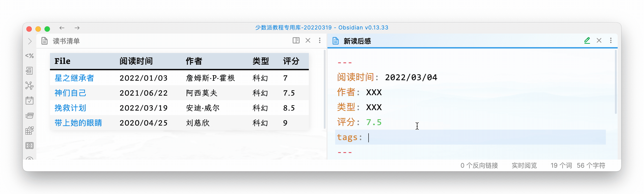Open more options menu for 新读后感 pane
Image resolution: width=644 pixels, height=194 pixels.
tap(610, 41)
